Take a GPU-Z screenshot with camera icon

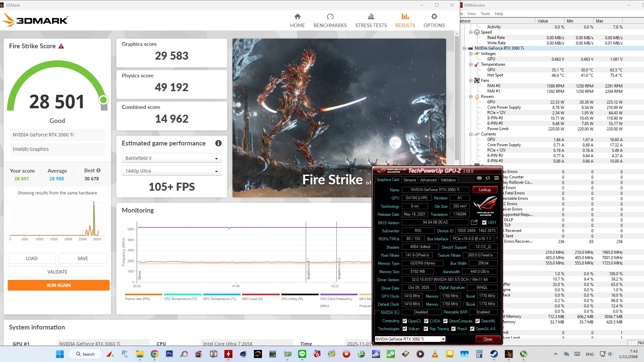tap(479, 178)
